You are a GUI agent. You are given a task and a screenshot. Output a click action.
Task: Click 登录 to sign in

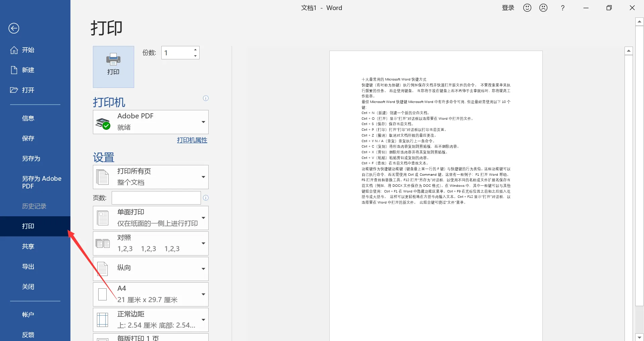tap(508, 8)
